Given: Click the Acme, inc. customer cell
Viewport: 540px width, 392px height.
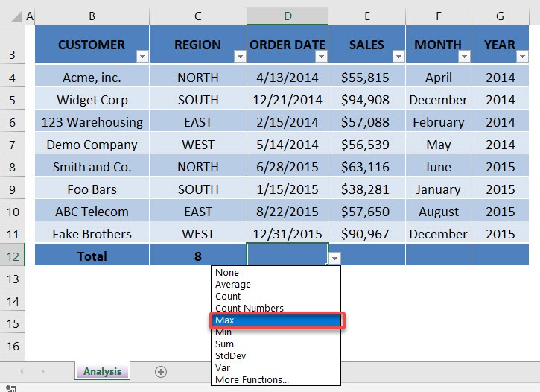Looking at the screenshot, I should click(x=92, y=78).
